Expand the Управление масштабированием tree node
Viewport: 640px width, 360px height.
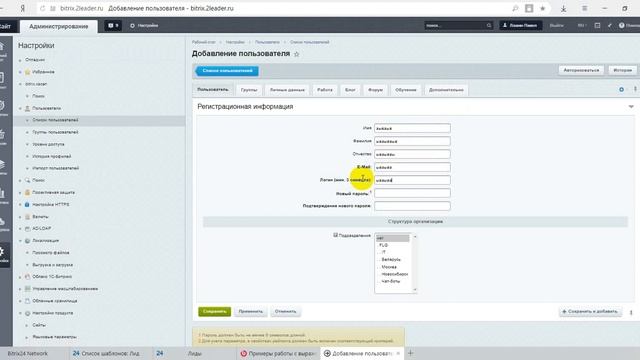(20, 289)
